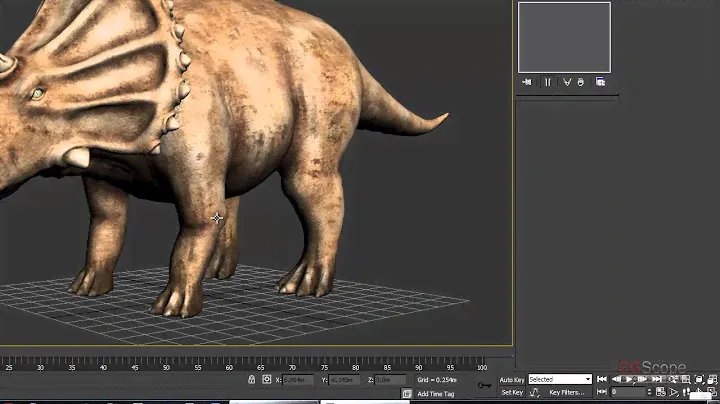The image size is (720, 404).
Task: Click Remove Modifier from stack icon
Action: pos(582,82)
